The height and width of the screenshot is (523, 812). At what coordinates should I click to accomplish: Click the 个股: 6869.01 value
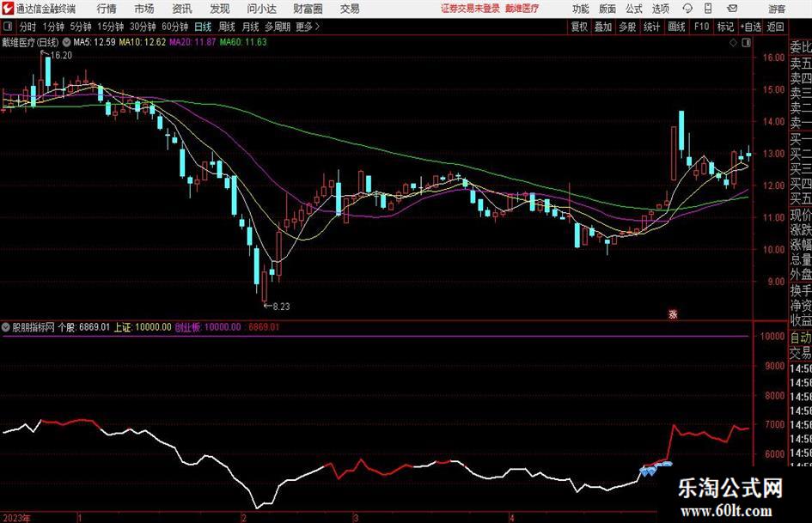coord(84,327)
